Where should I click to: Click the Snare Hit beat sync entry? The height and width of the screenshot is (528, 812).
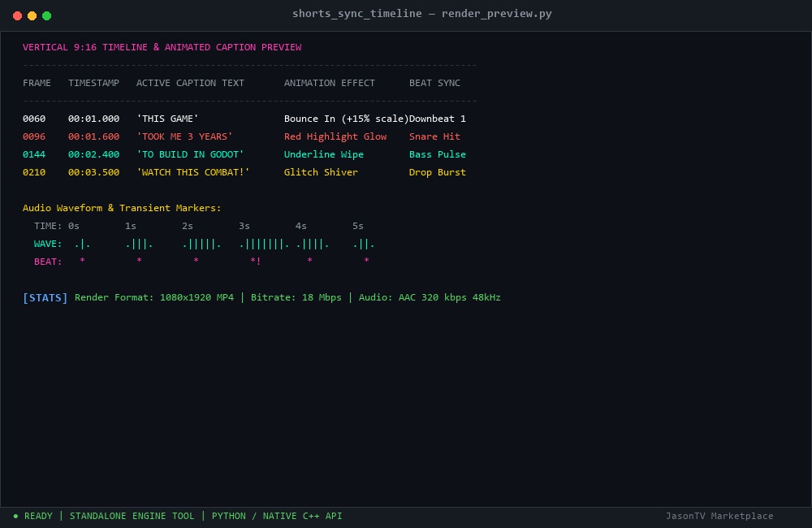[434, 136]
